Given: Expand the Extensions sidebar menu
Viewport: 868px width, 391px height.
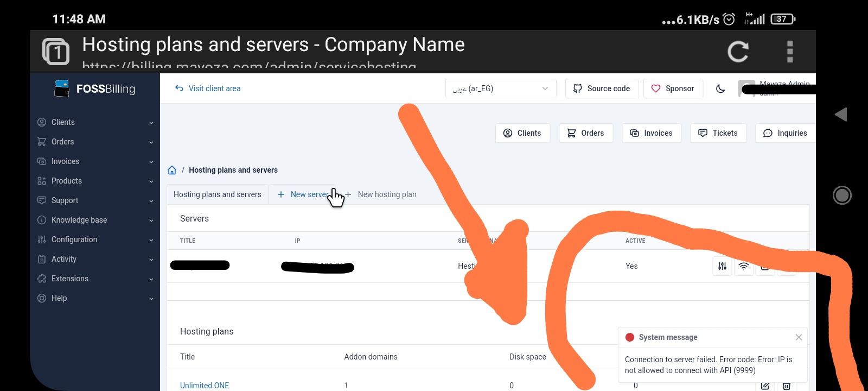Looking at the screenshot, I should point(95,279).
